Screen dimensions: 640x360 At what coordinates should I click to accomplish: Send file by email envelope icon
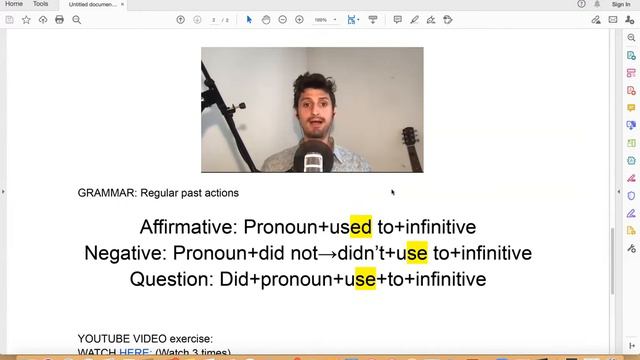click(x=613, y=20)
